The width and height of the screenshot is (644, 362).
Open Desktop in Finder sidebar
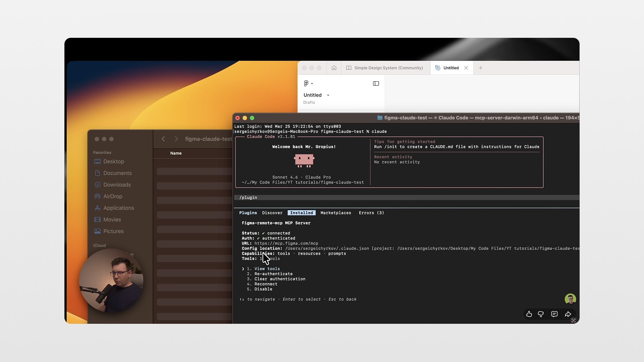point(109,161)
